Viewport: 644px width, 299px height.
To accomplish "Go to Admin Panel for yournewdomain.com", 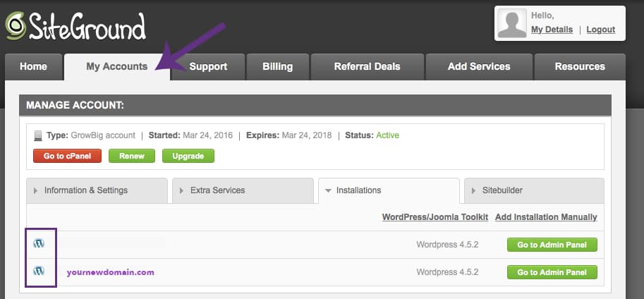I will click(552, 272).
